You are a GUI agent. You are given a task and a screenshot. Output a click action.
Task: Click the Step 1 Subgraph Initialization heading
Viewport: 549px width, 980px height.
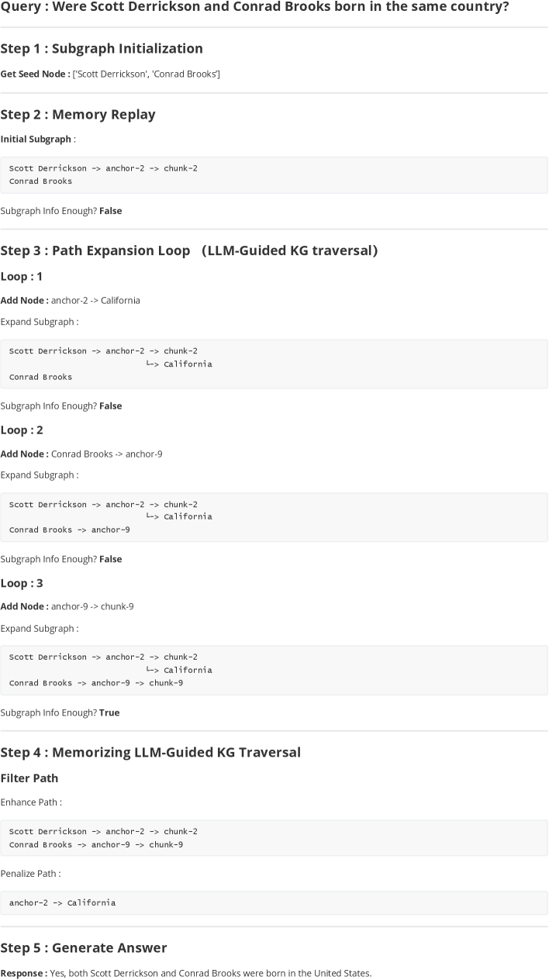click(102, 48)
